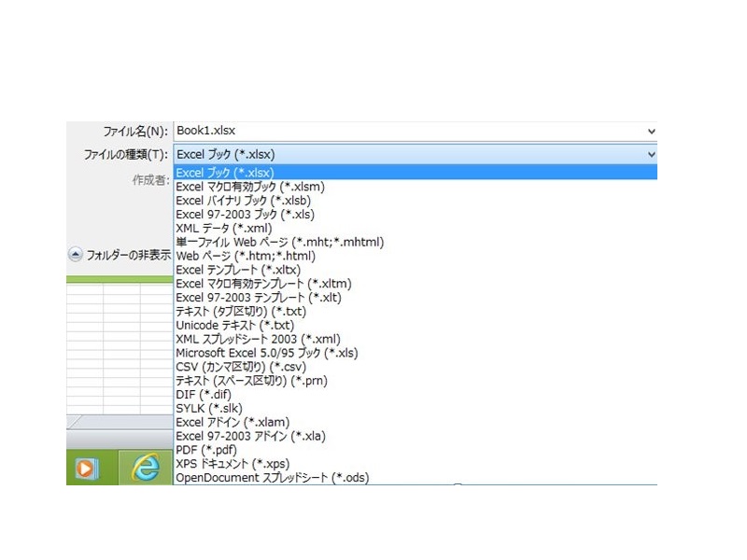The width and height of the screenshot is (747, 560).
Task: Choose DIF (*.dif) format
Action: pyautogui.click(x=204, y=394)
